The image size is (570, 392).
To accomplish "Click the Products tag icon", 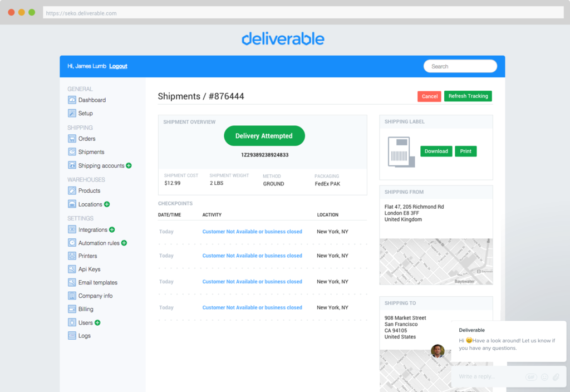I will 72,190.
